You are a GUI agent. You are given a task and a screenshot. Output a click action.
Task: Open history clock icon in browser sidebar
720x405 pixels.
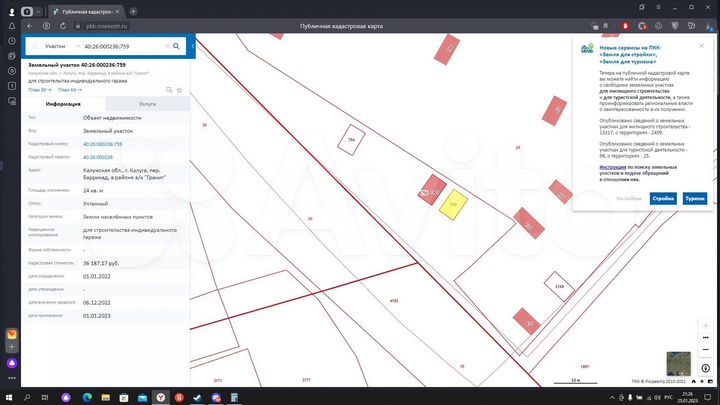click(12, 41)
